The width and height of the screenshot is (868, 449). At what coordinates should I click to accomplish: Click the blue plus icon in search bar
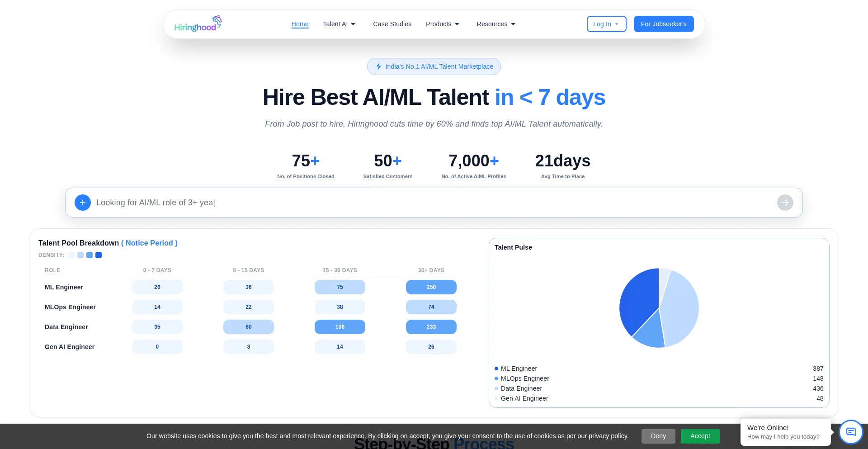83,203
